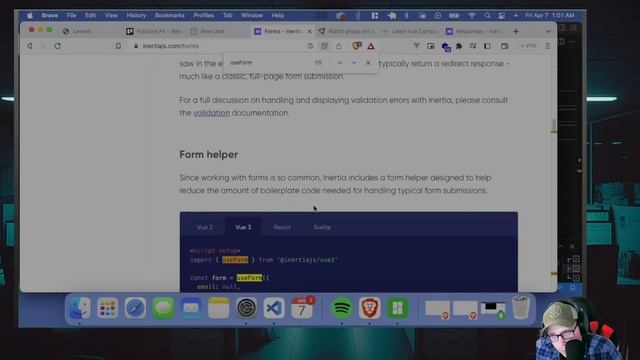The image size is (640, 360).
Task: Open the Window menu
Action: [251, 16]
